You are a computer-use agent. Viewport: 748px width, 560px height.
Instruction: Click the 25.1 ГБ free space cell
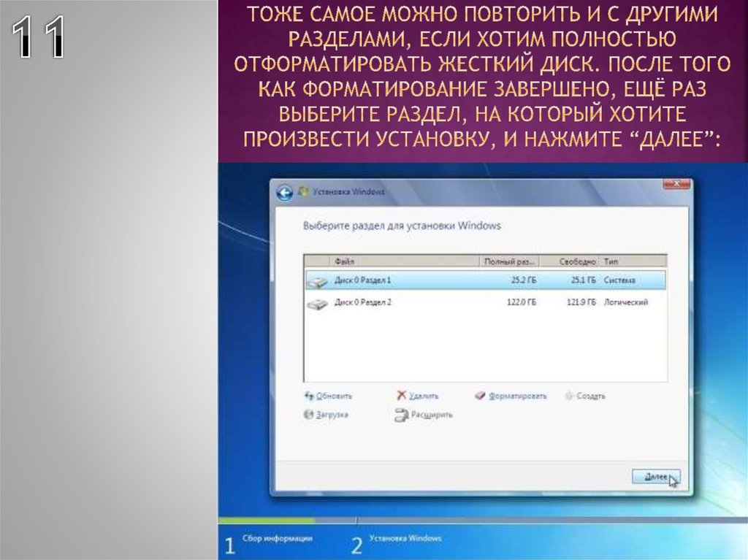point(584,280)
